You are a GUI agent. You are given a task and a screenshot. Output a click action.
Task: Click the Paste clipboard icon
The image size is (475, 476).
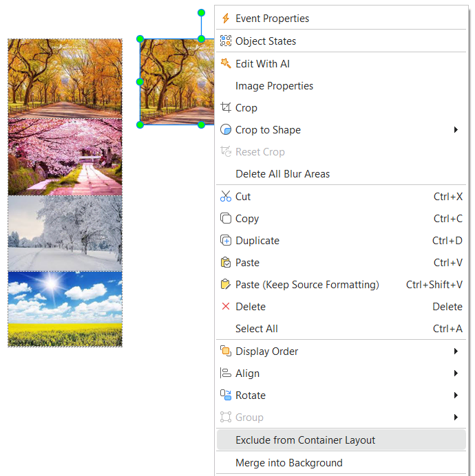tap(226, 263)
